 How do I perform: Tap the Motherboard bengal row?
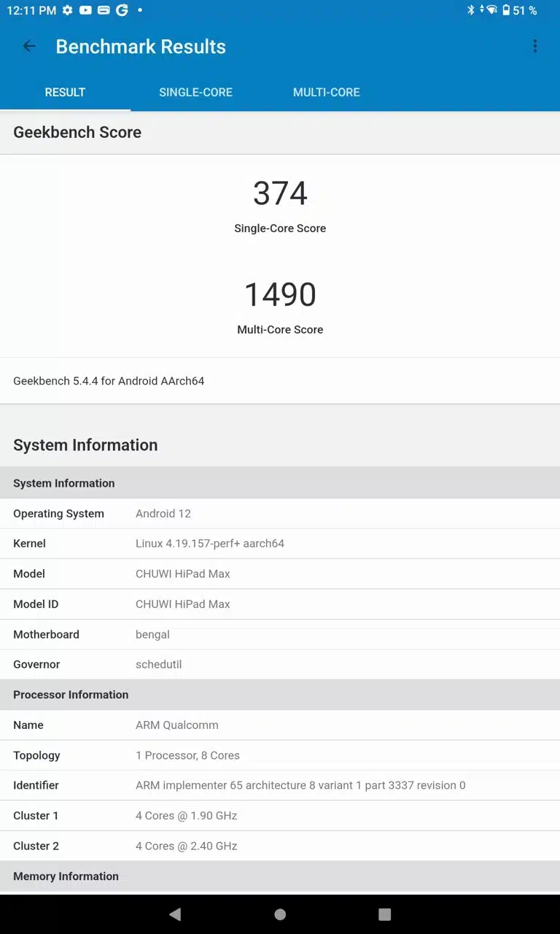point(280,634)
